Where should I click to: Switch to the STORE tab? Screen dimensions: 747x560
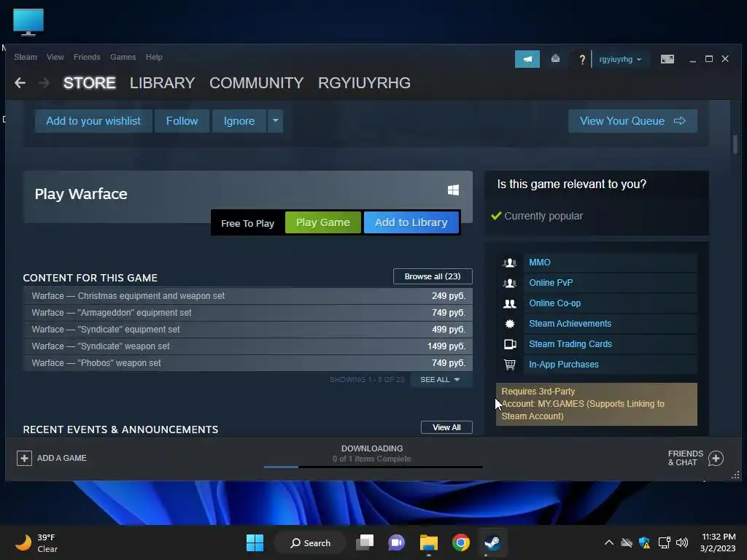(x=90, y=83)
